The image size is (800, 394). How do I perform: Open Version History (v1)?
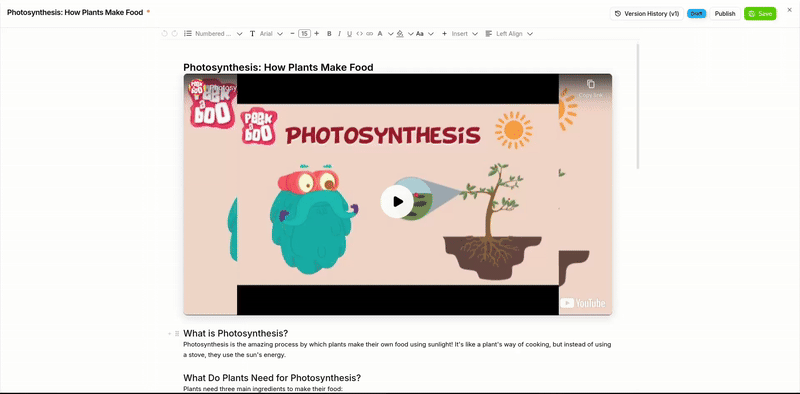pyautogui.click(x=646, y=14)
